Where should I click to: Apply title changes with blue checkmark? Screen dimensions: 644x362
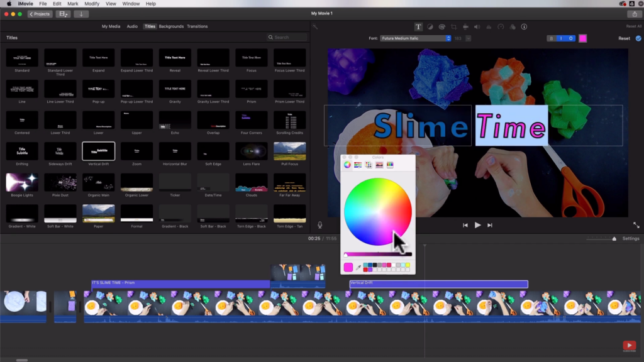pos(638,38)
